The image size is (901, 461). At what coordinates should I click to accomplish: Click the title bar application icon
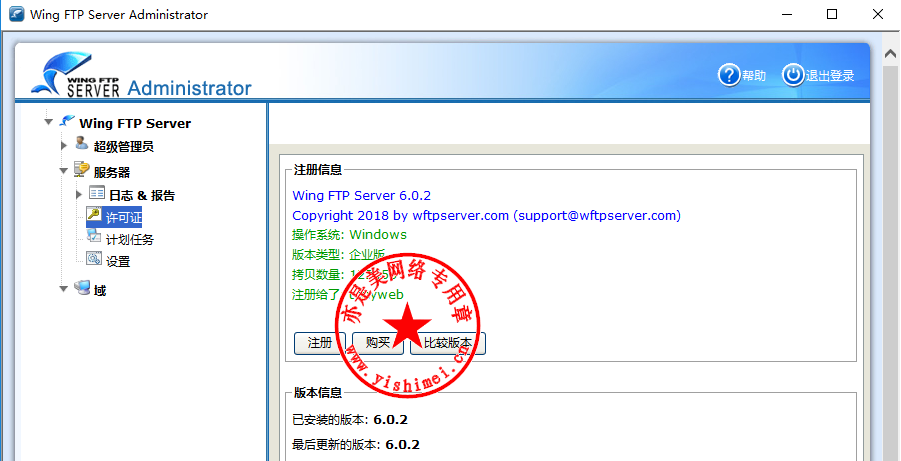click(x=16, y=14)
